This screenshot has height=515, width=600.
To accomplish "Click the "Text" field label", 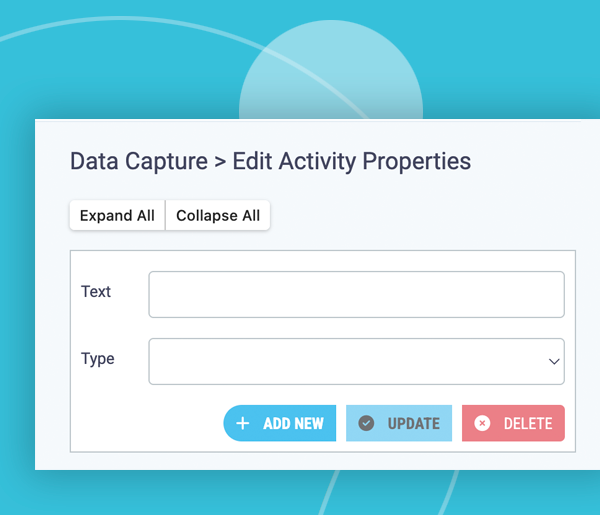I will coord(96,292).
